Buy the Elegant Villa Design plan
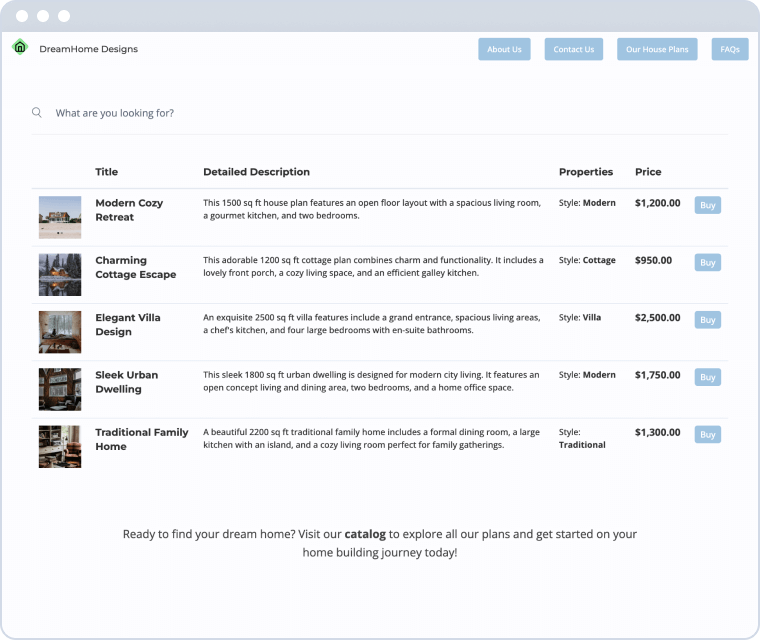 [708, 320]
